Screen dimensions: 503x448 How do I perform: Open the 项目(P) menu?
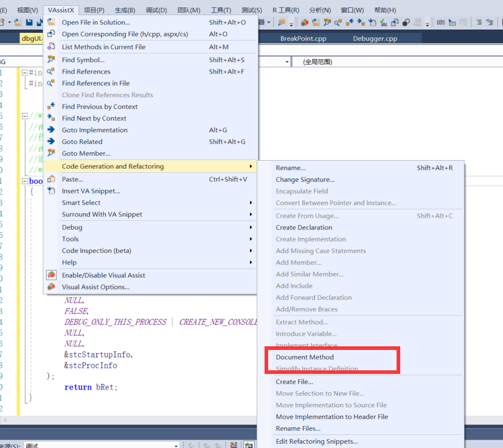(94, 10)
